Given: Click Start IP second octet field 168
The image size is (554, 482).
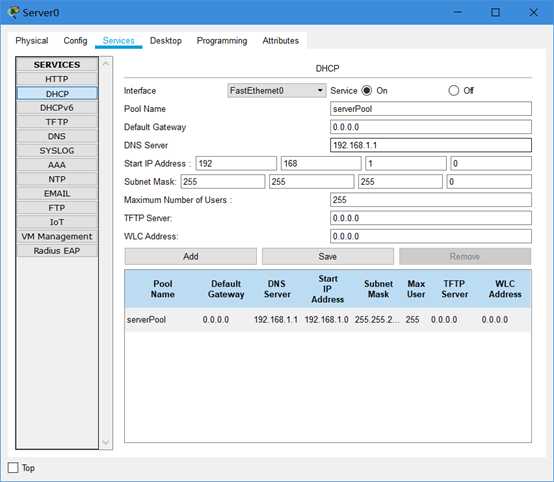Looking at the screenshot, I should coord(321,164).
